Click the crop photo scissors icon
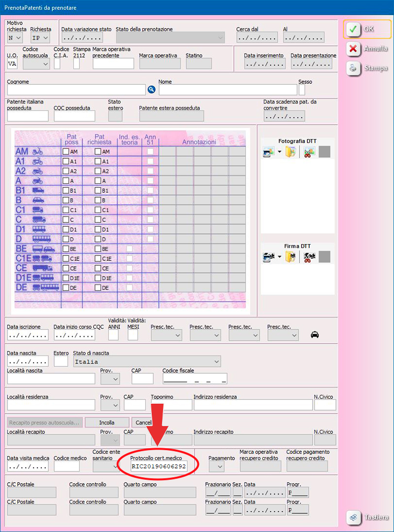This screenshot has height=532, width=394. pyautogui.click(x=309, y=152)
